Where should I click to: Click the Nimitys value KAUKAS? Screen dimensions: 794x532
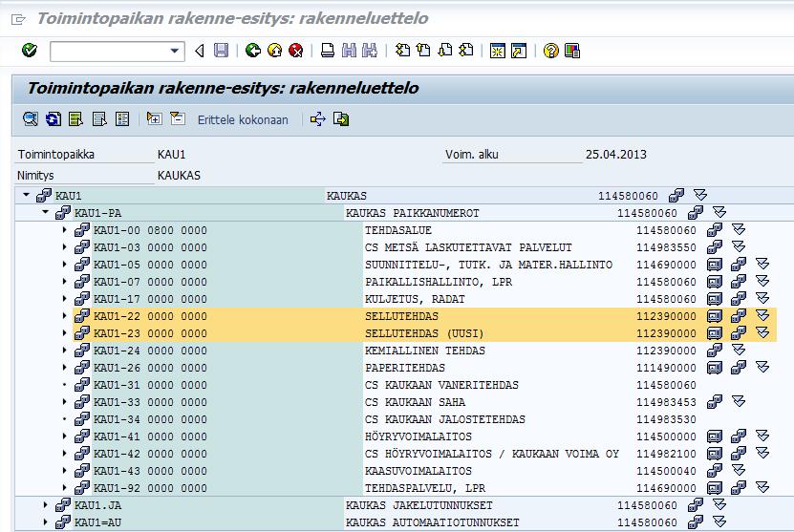pyautogui.click(x=179, y=176)
